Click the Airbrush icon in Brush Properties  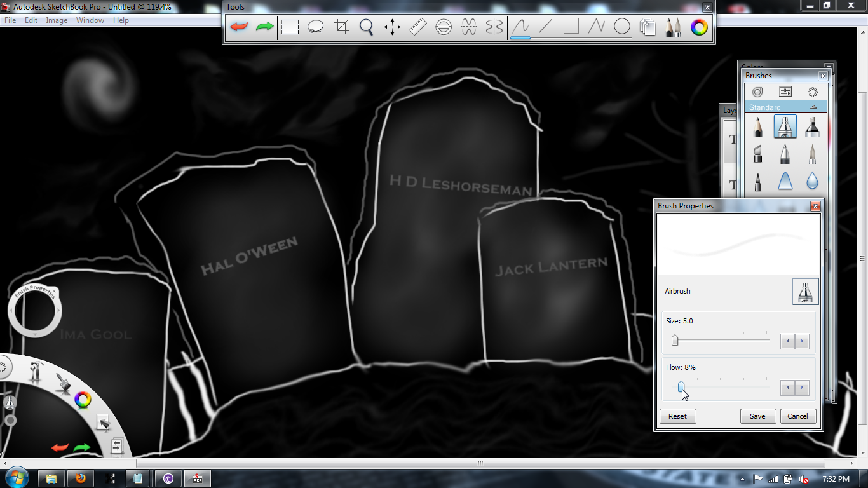pos(806,292)
